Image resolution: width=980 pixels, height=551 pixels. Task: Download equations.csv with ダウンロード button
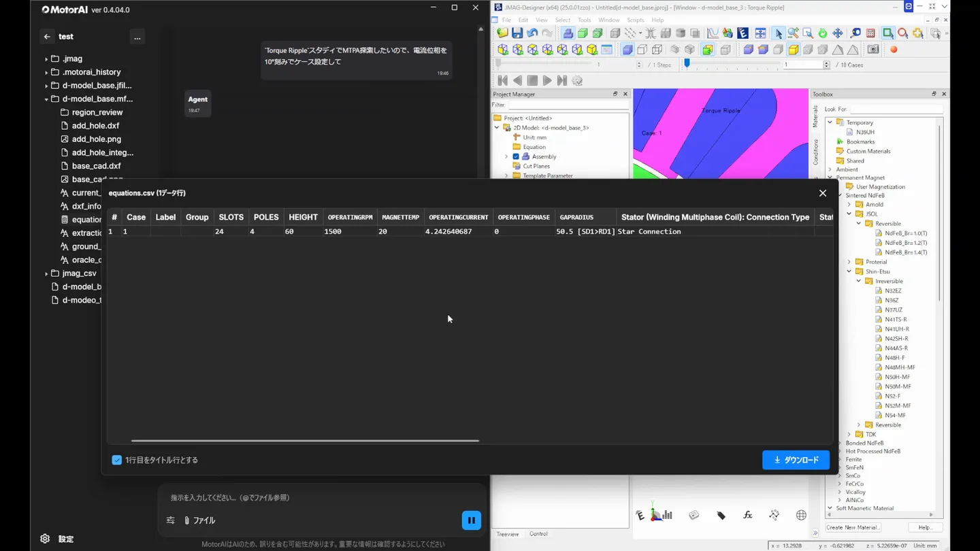coord(796,460)
